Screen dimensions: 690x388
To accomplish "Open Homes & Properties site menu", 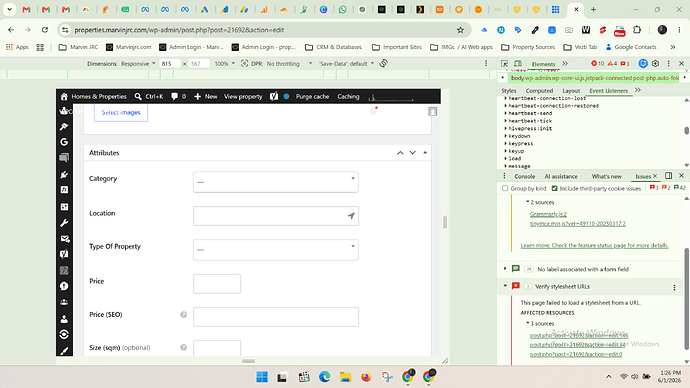I will pos(93,96).
